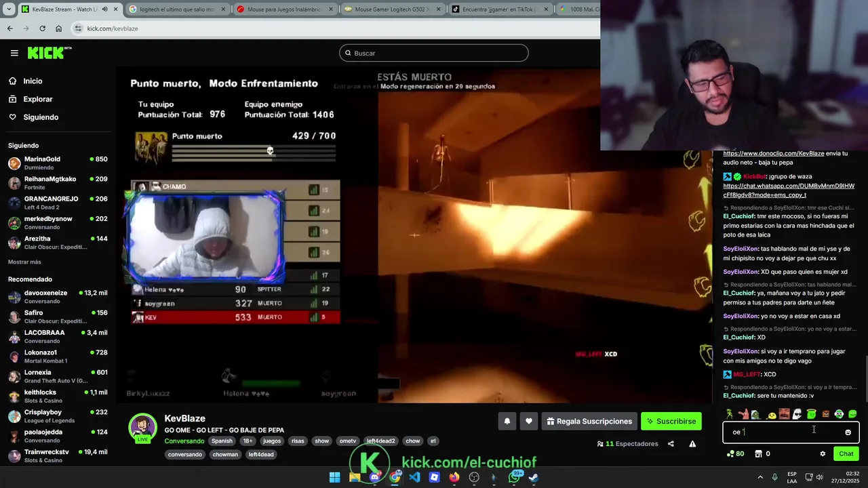Screen dimensions: 868x488
Task: Open the donoclip.com/KevBlaze link in chat
Action: [x=774, y=153]
